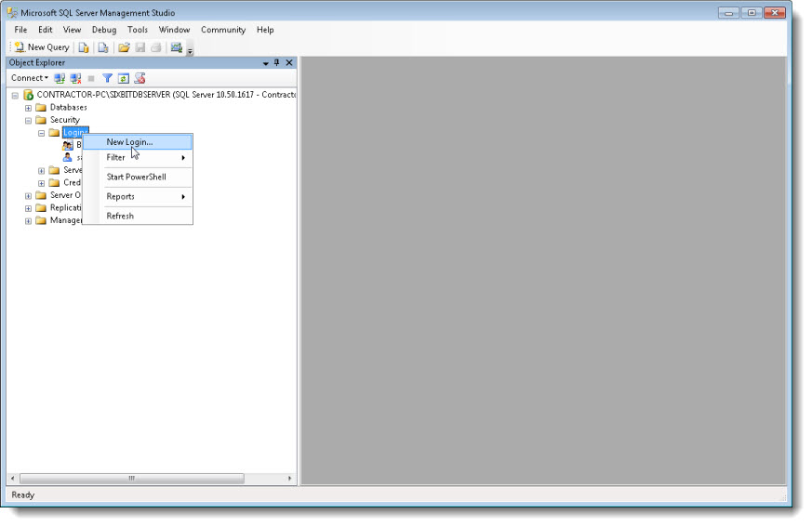Expand the Cred... folder under Security

[x=42, y=183]
